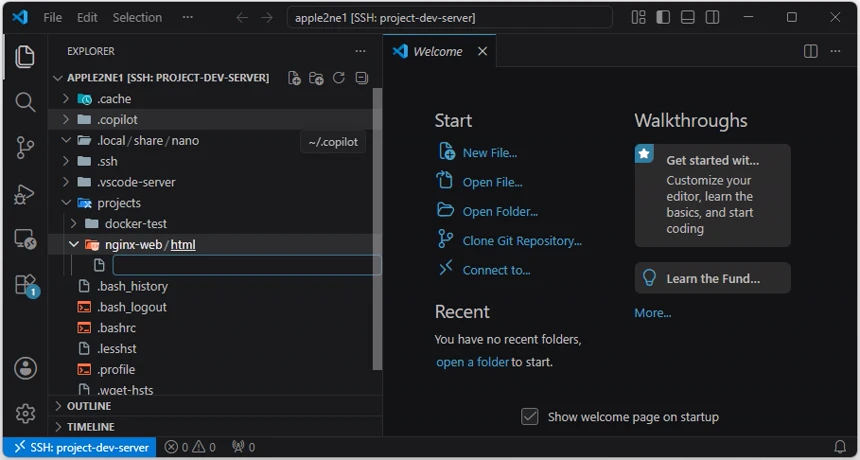The width and height of the screenshot is (860, 460).
Task: Click the errors and warnings status indicator
Action: [x=190, y=447]
